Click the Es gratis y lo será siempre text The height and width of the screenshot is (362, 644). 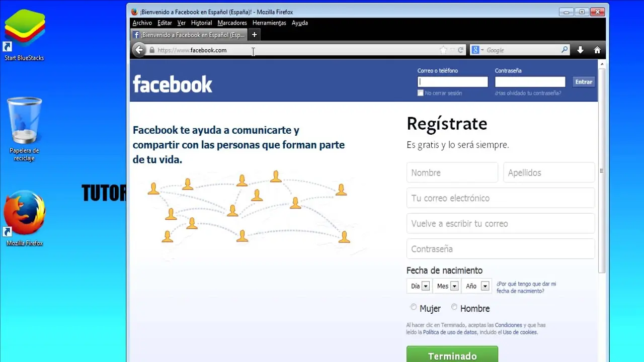[458, 145]
